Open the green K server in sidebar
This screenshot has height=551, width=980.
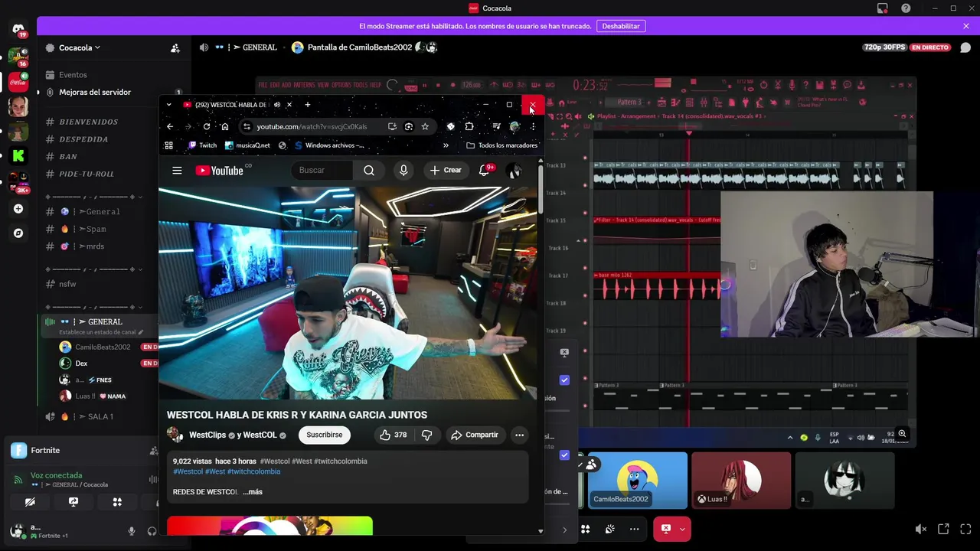pos(18,155)
